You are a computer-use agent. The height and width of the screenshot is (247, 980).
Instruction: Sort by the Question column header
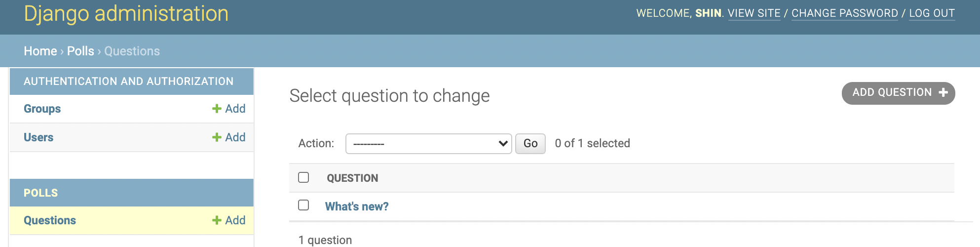(352, 178)
